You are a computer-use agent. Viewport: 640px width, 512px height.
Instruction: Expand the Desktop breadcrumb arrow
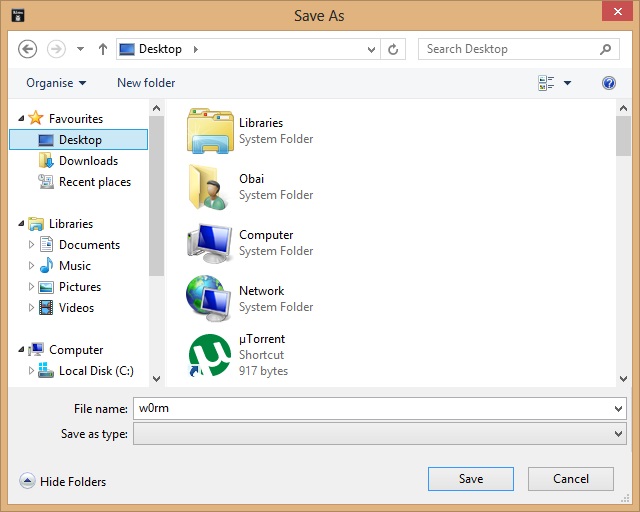click(x=196, y=49)
